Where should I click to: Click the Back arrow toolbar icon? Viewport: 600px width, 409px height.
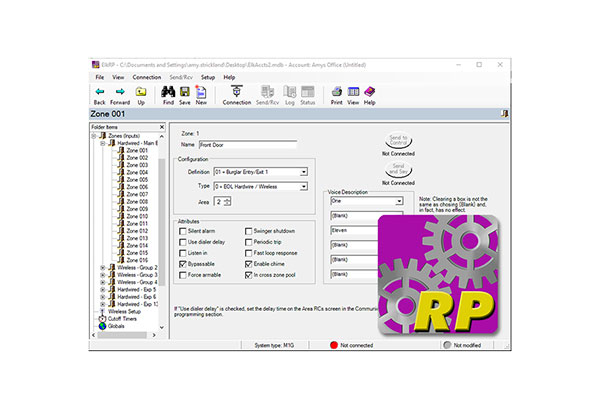(99, 92)
